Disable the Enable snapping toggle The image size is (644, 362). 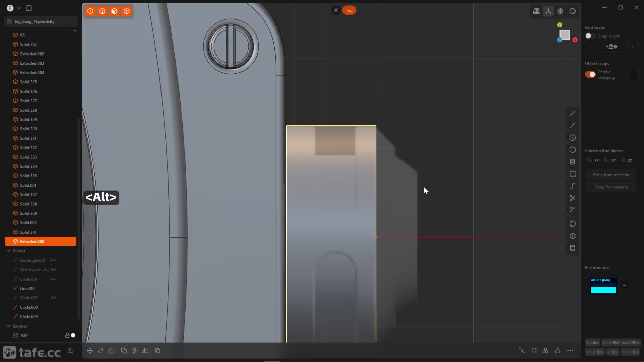(x=590, y=74)
